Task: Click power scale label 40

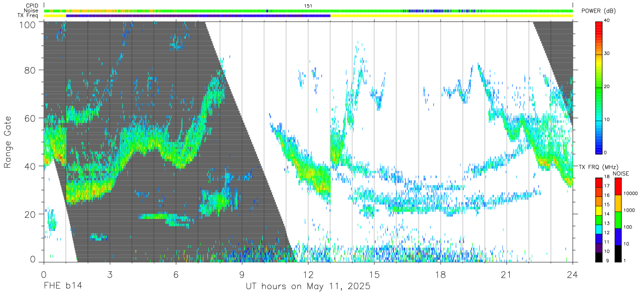Action: click(608, 21)
